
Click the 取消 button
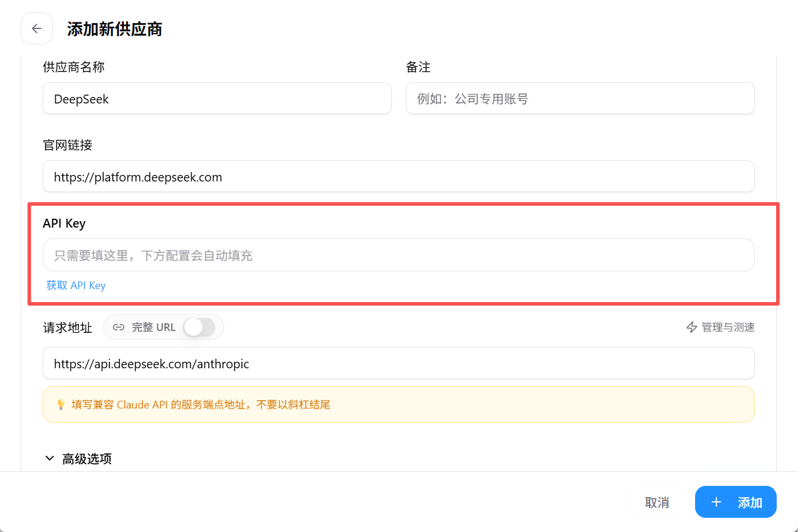pyautogui.click(x=657, y=502)
